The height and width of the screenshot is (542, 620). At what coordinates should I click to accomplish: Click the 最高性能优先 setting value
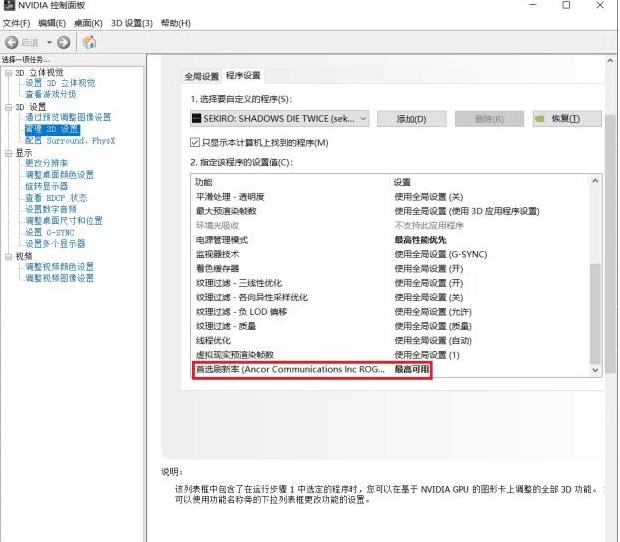[420, 240]
